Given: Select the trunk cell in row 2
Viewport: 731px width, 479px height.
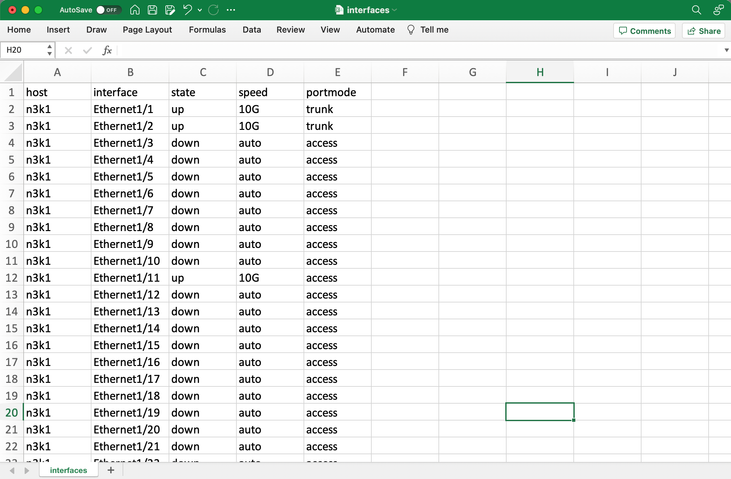Looking at the screenshot, I should pyautogui.click(x=338, y=109).
